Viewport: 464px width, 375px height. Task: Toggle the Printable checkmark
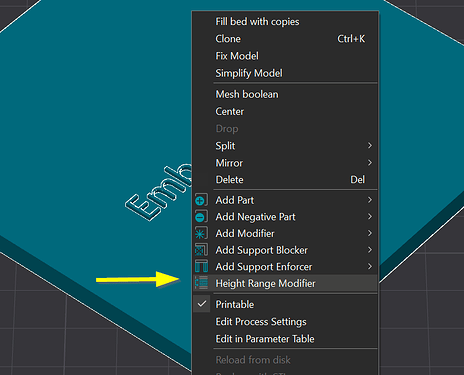(x=202, y=304)
